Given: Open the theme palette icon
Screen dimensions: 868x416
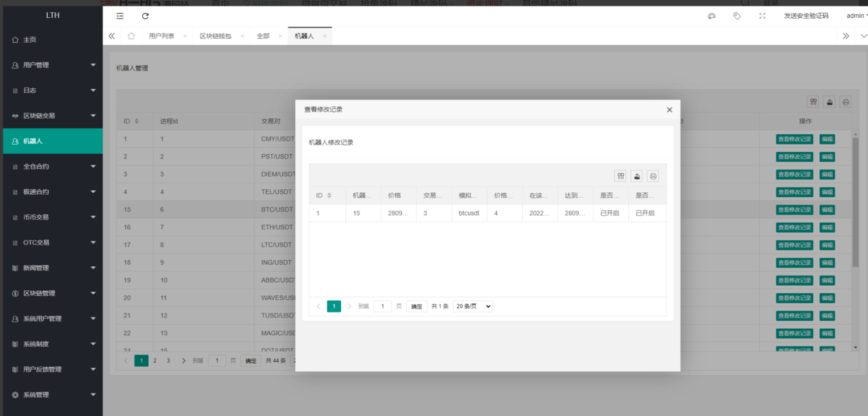Looking at the screenshot, I should [712, 16].
